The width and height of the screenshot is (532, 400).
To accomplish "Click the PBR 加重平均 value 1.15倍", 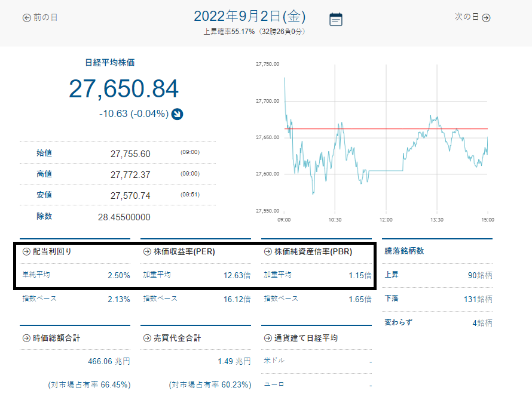I will click(360, 275).
